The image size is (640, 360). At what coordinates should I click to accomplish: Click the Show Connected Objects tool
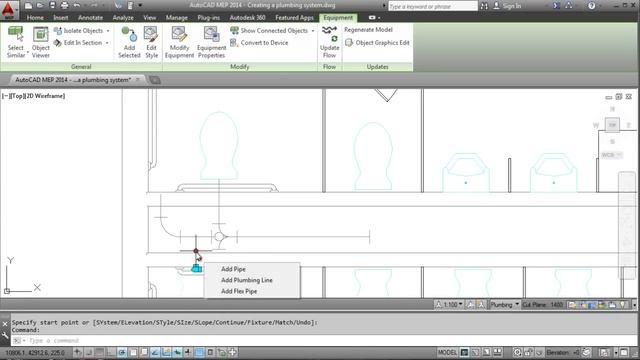click(x=269, y=31)
